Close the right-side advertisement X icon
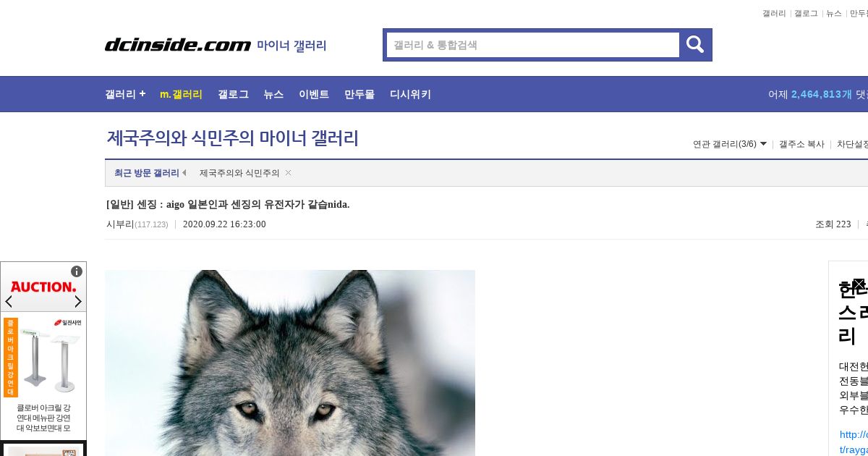The image size is (868, 456). coord(859,284)
